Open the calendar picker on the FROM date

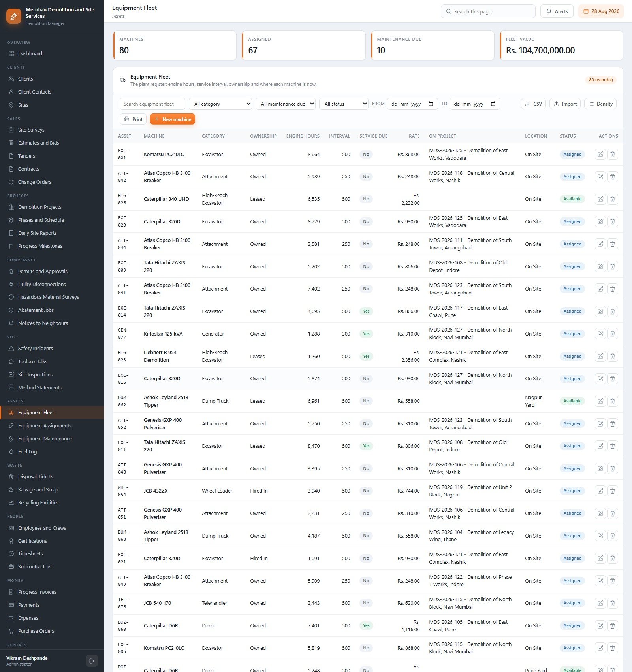click(431, 104)
